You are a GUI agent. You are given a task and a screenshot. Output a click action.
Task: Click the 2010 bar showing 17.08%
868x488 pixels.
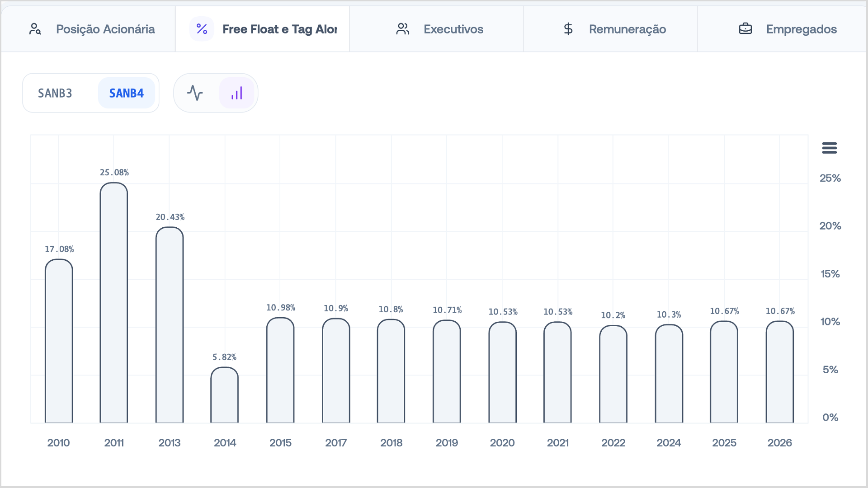(x=59, y=341)
